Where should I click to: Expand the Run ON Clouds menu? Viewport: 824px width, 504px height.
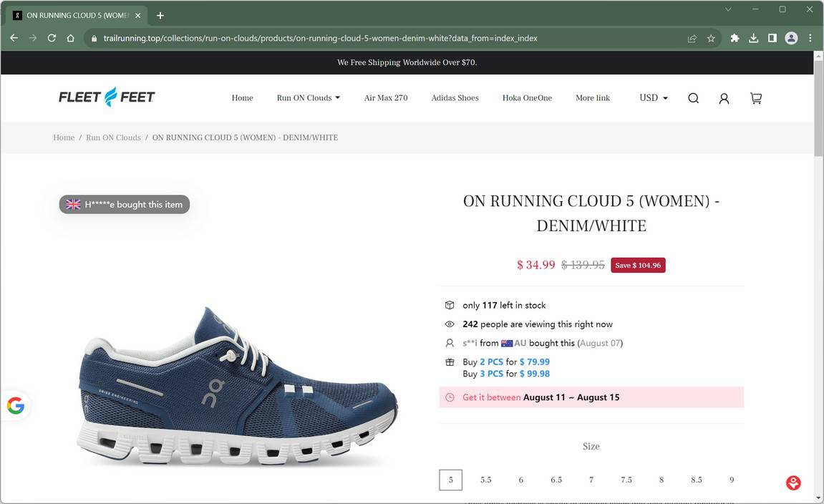pyautogui.click(x=309, y=98)
